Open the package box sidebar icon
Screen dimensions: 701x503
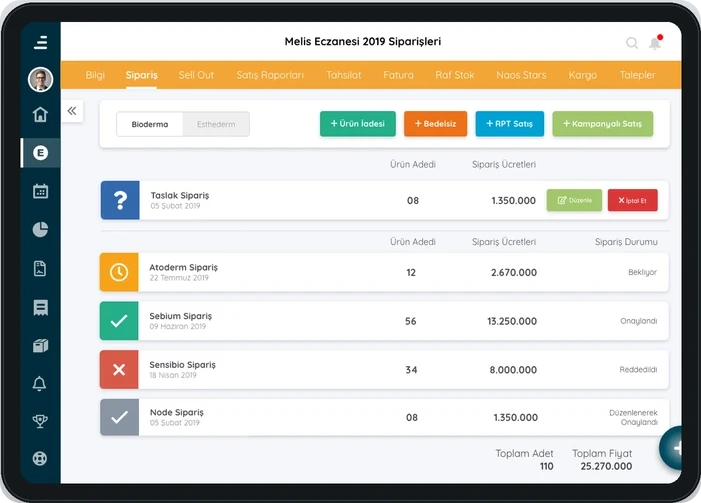pyautogui.click(x=40, y=346)
